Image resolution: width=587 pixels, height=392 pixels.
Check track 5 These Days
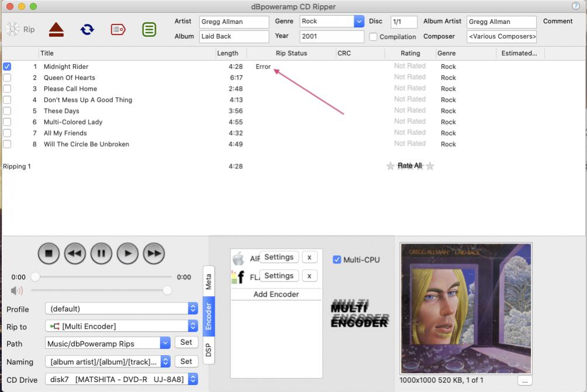[7, 111]
